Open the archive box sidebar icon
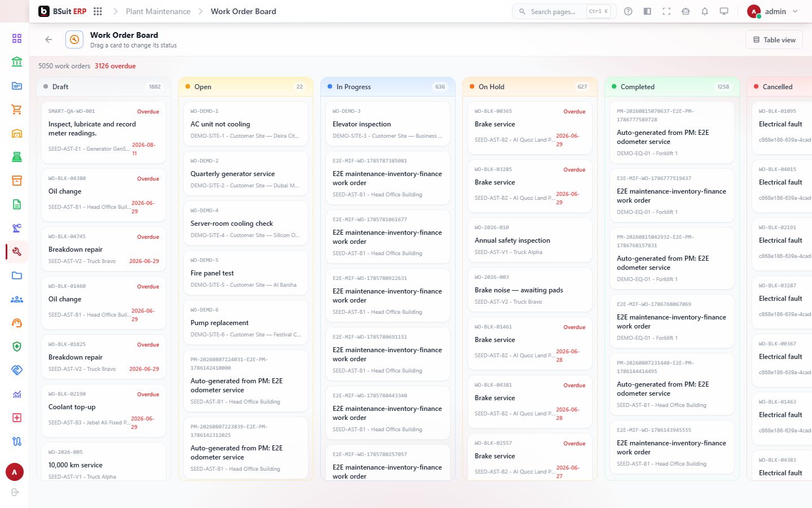This screenshot has width=812, height=508. (x=17, y=181)
